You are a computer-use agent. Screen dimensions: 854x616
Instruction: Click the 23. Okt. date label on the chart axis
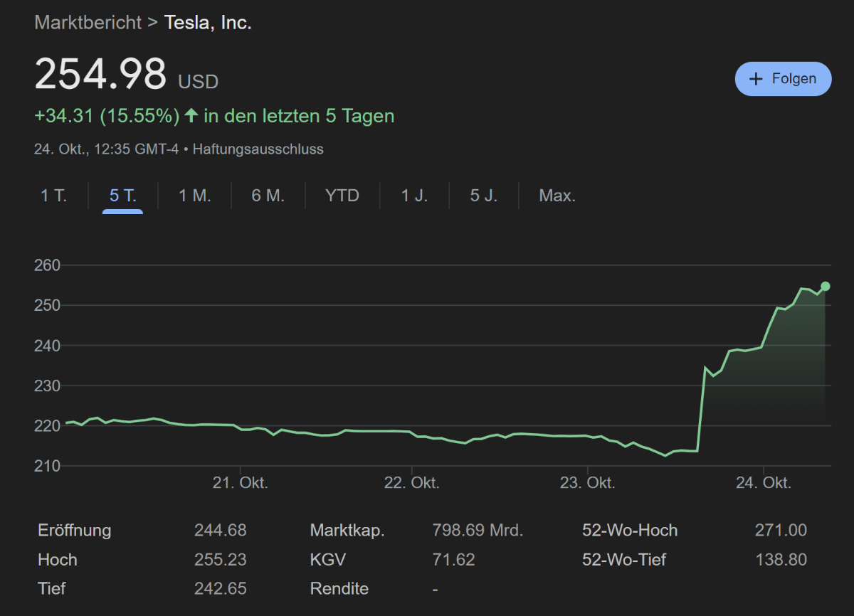(587, 483)
